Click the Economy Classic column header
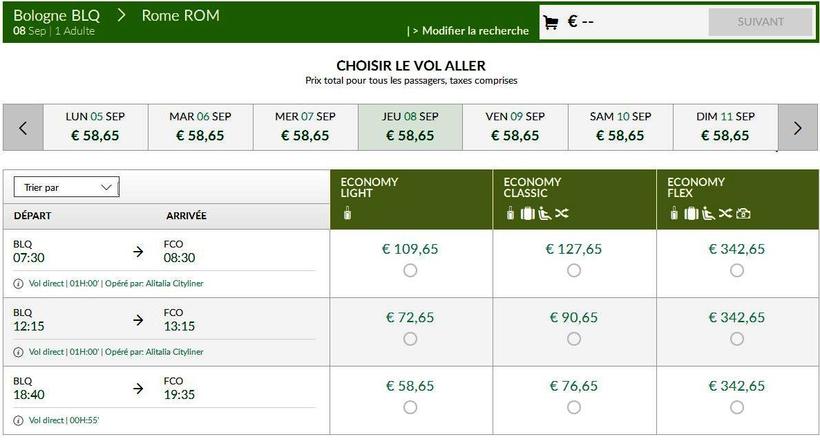The image size is (820, 446). [574, 199]
